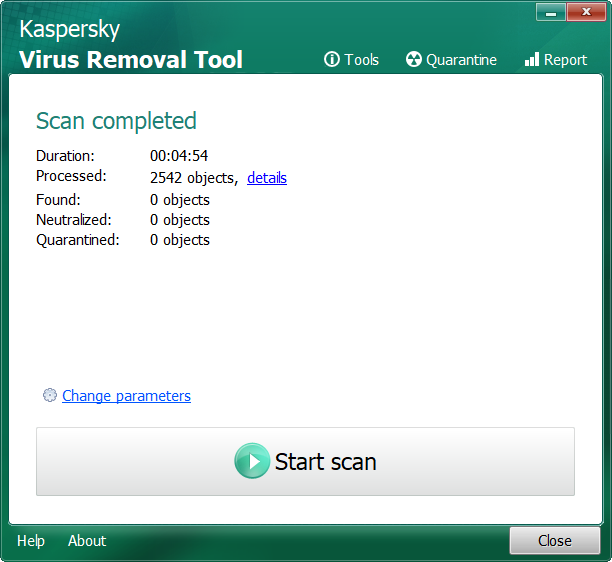Image resolution: width=612 pixels, height=562 pixels.
Task: Open the About link
Action: coord(87,541)
